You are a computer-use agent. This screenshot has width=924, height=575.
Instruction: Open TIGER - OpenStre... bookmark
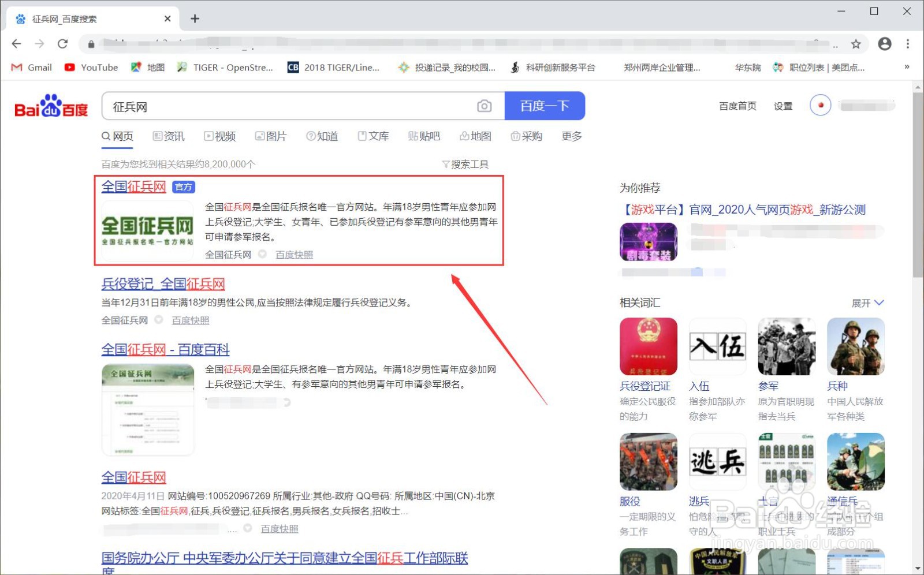[225, 68]
